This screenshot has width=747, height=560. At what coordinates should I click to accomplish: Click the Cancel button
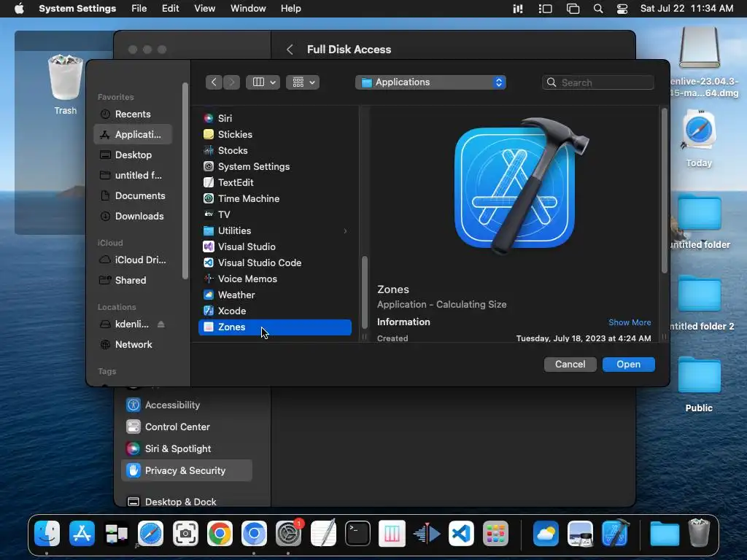[570, 365]
